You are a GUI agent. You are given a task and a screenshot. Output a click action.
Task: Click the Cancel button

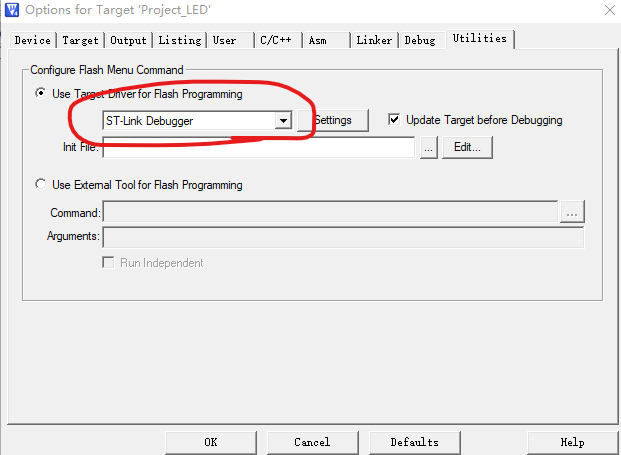coord(312,442)
